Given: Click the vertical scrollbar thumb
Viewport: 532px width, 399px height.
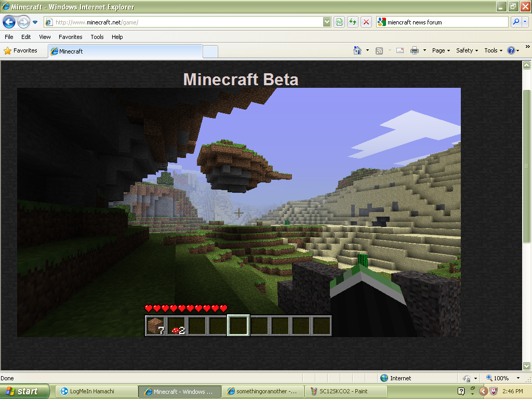Looking at the screenshot, I should pos(527,166).
